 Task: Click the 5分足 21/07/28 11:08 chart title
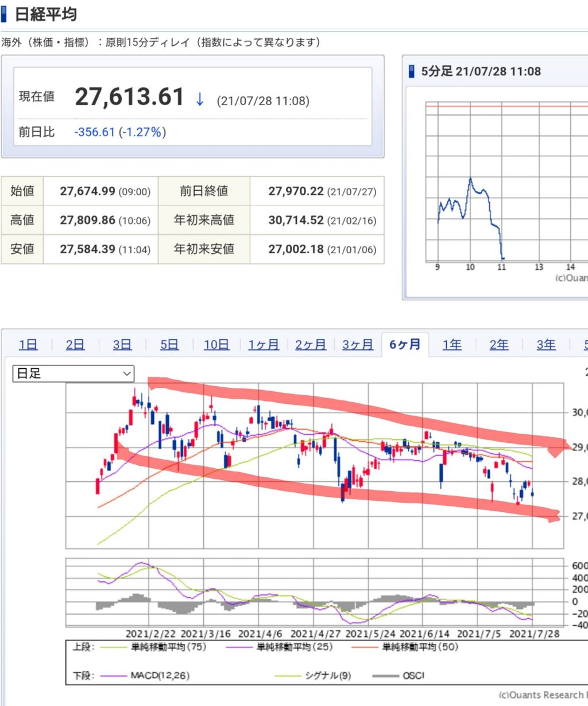click(481, 71)
